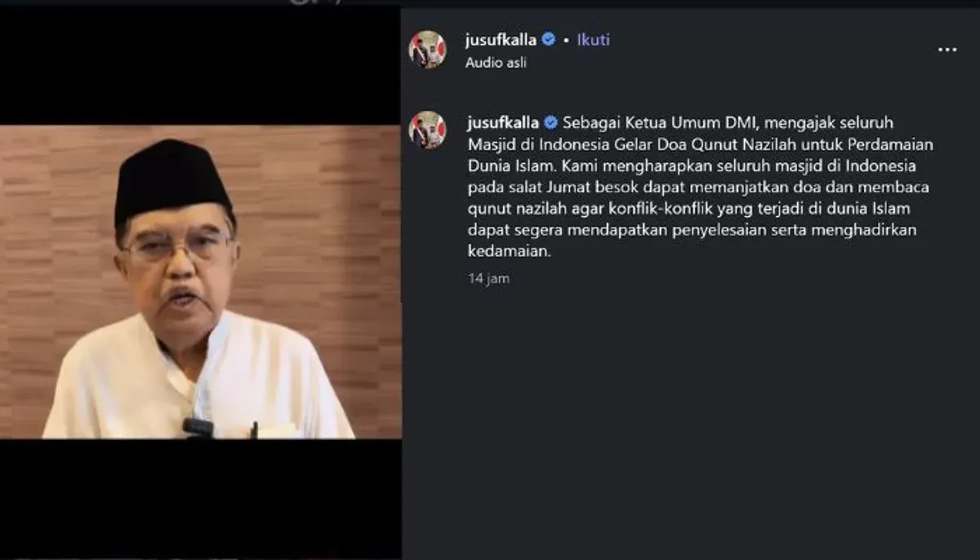The image size is (980, 560).
Task: Click the black bar above the video frame
Action: coord(200,67)
